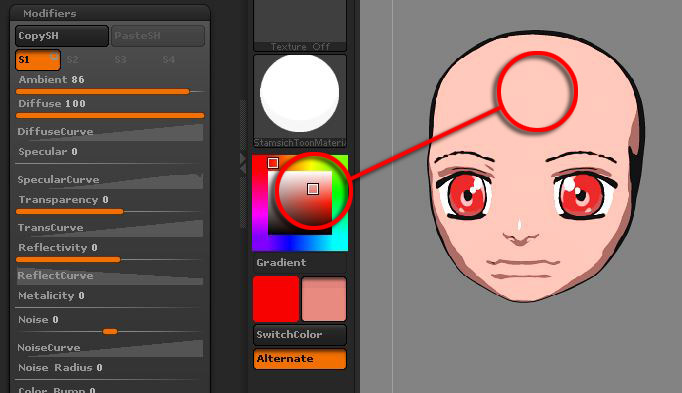This screenshot has width=682, height=393.
Task: Adjust the Ambient 86 slider
Action: click(x=110, y=84)
